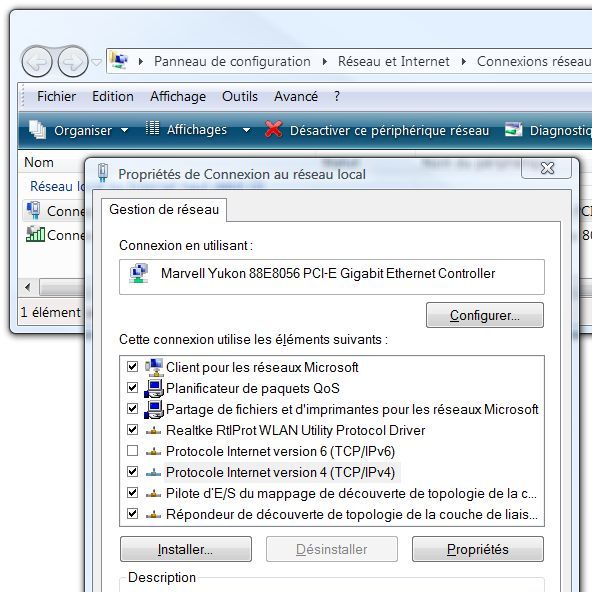This screenshot has height=592, width=592.
Task: Open the Fichier menu
Action: (x=56, y=97)
